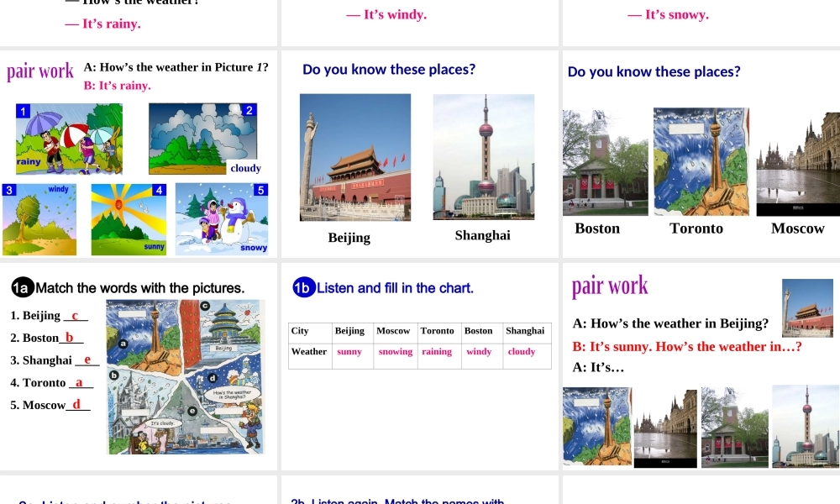
Task: Click the purple 'pair work' title above the weather pictures
Action: 40,71
